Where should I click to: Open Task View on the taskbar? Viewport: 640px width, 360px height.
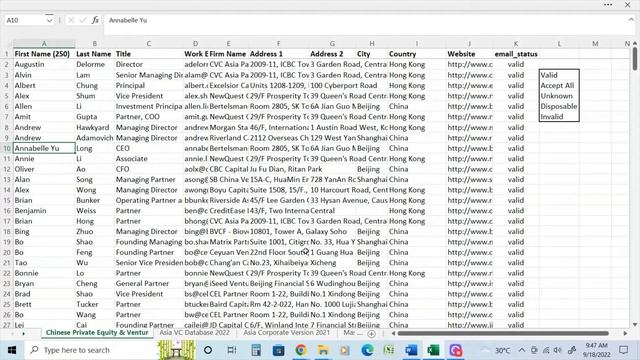(x=232, y=350)
